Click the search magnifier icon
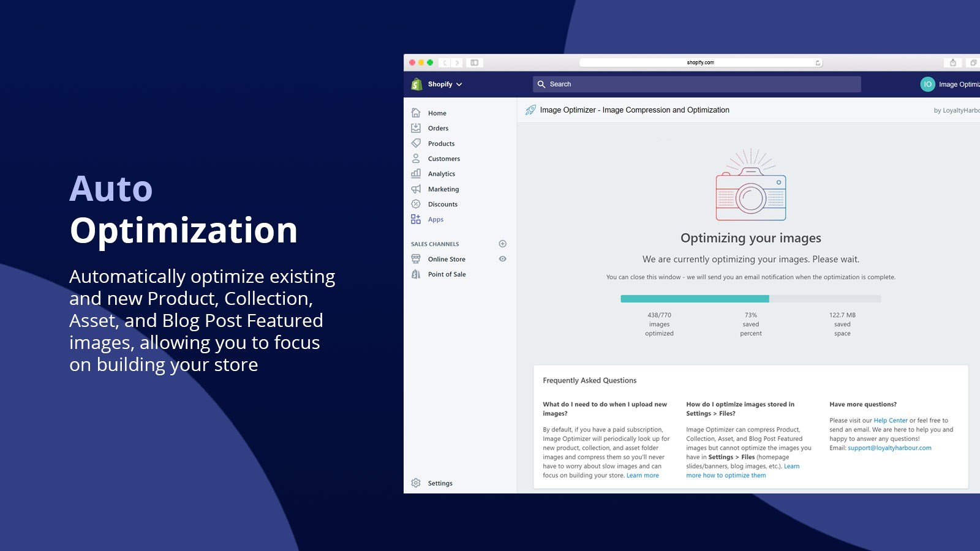980x551 pixels. pos(541,84)
